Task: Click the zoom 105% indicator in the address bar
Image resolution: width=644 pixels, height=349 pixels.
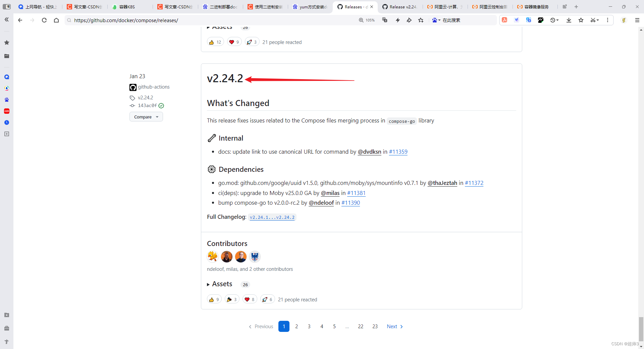Action: pos(367,20)
